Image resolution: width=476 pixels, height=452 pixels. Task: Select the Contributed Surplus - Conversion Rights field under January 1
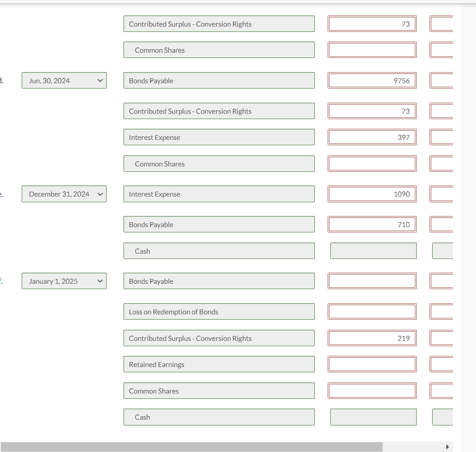(x=219, y=338)
